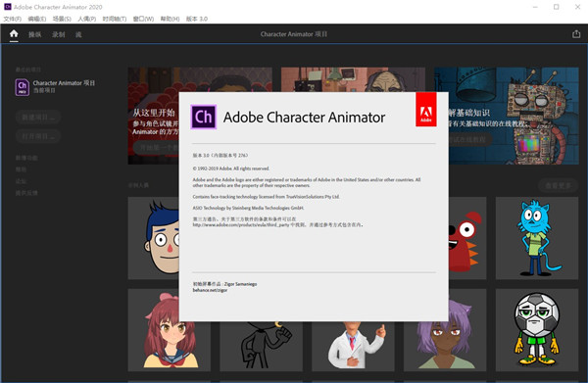Click the version 3.0 build text line
Screen dimensions: 588x383
coord(220,155)
